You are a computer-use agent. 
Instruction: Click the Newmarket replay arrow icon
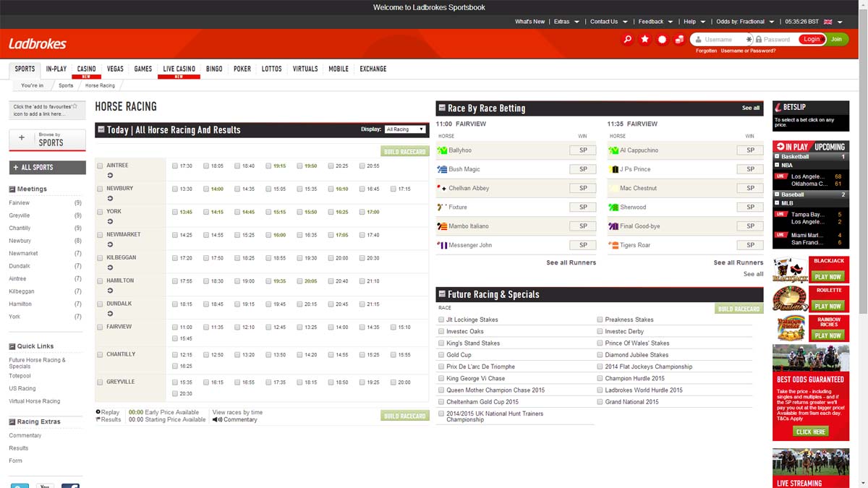[110, 245]
